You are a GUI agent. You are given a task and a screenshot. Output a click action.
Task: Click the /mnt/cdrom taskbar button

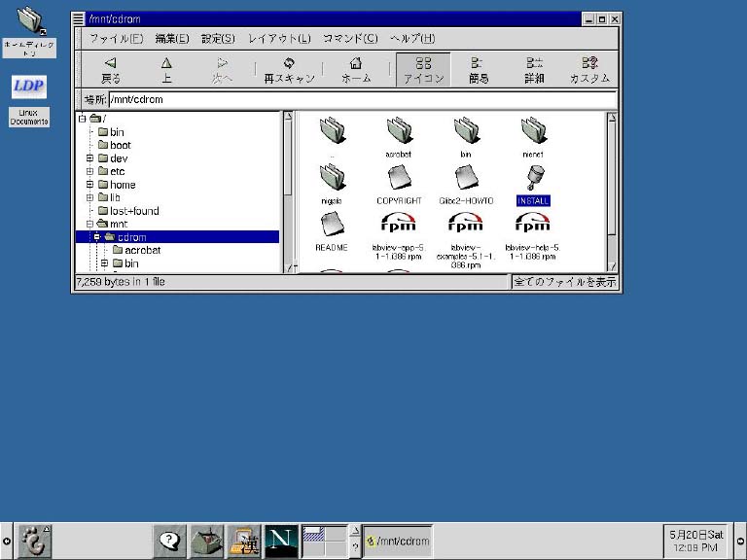pyautogui.click(x=398, y=541)
